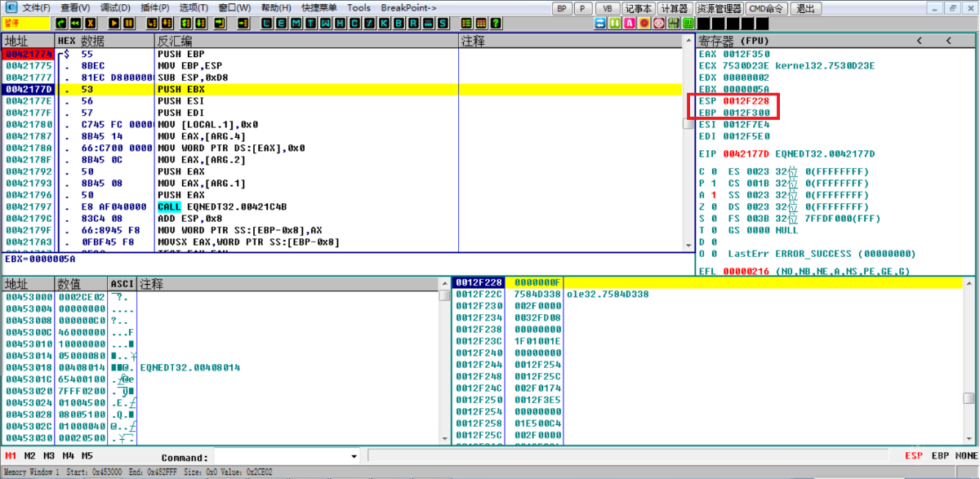Open Breakpoints window with B icon

[x=399, y=23]
